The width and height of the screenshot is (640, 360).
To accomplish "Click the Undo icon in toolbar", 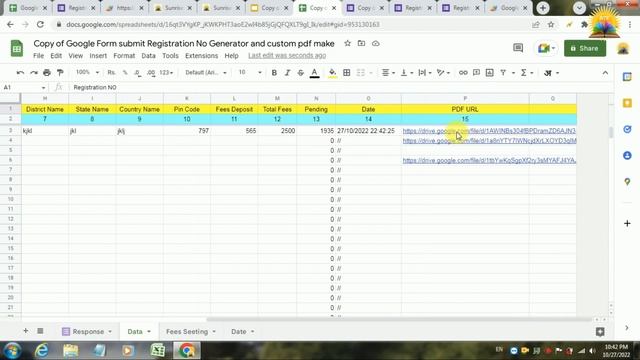I will tap(20, 73).
